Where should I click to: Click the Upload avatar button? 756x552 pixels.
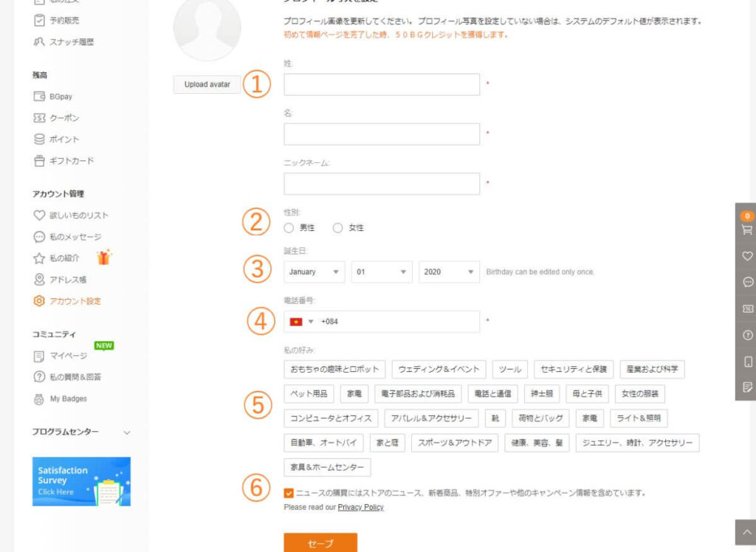(x=207, y=85)
